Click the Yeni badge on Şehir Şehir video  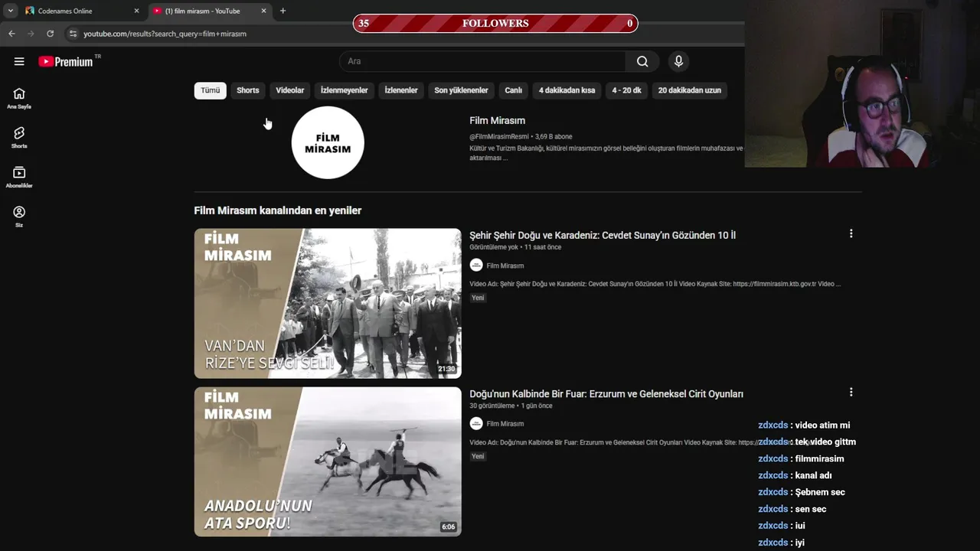coord(478,298)
